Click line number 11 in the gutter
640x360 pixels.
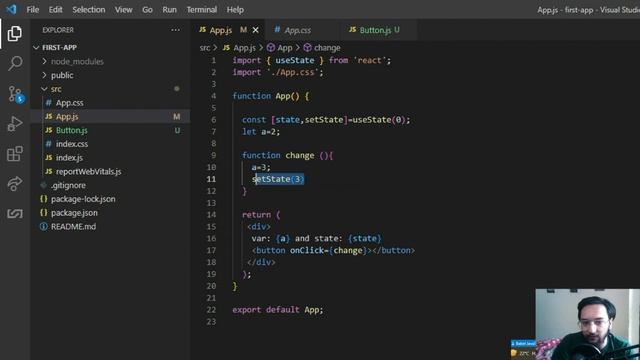(x=211, y=179)
